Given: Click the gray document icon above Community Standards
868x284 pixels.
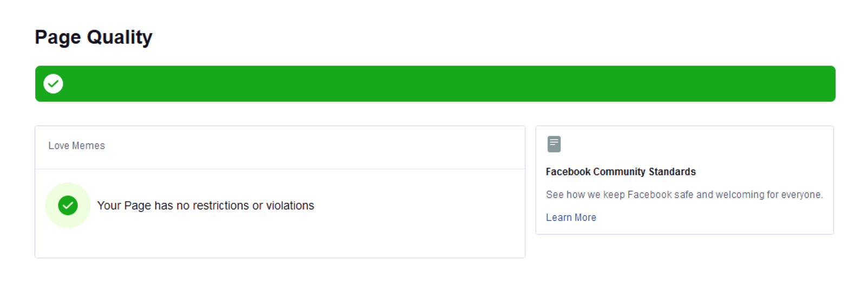Looking at the screenshot, I should pos(554,144).
